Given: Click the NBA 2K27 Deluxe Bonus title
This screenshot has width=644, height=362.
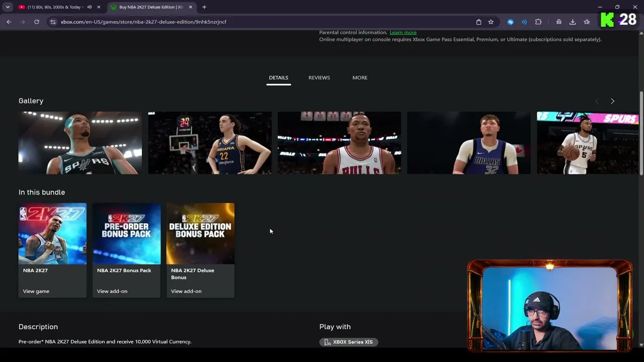Looking at the screenshot, I should 193,274.
